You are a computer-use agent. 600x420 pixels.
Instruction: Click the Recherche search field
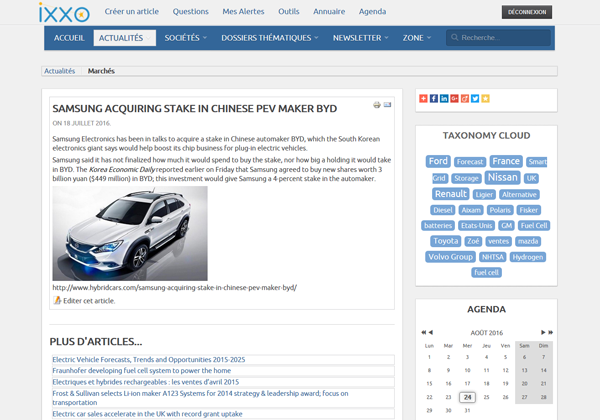pos(498,38)
